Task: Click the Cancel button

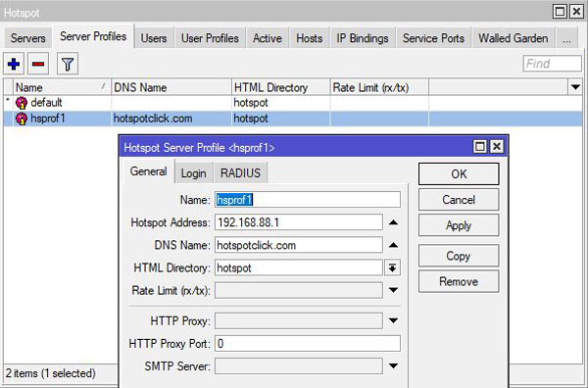Action: 459,200
